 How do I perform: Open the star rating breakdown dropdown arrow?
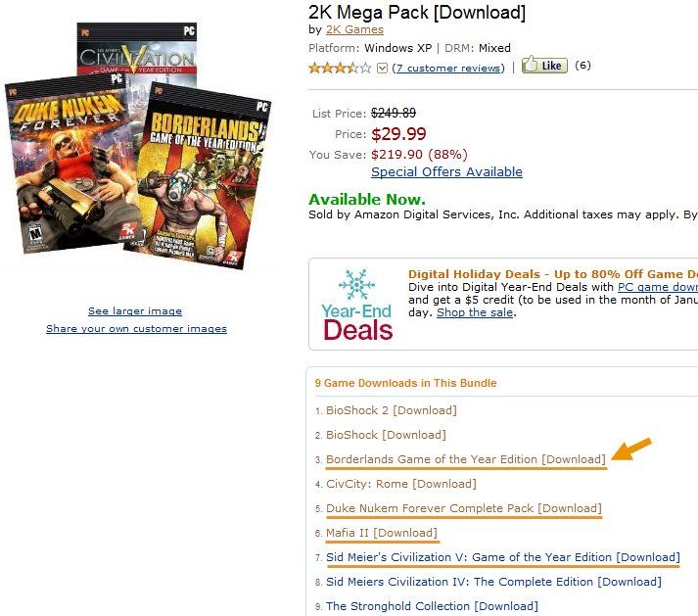(x=382, y=69)
